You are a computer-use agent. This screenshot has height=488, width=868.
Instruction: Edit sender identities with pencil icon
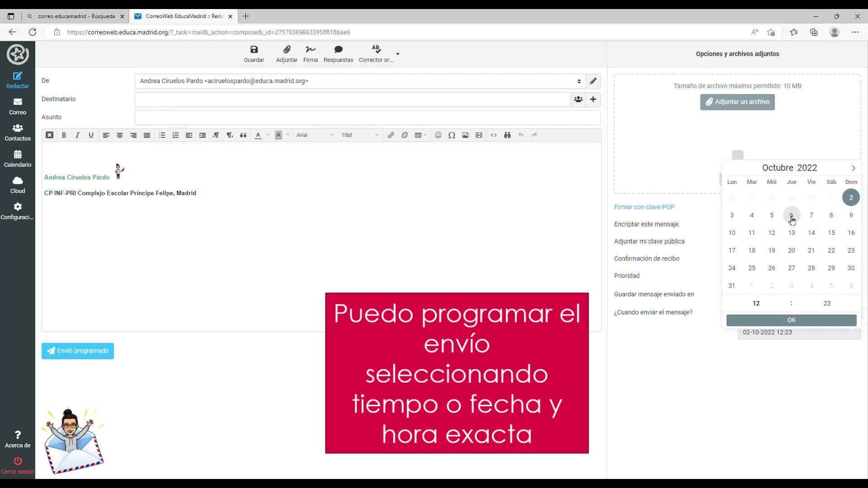[x=593, y=81]
